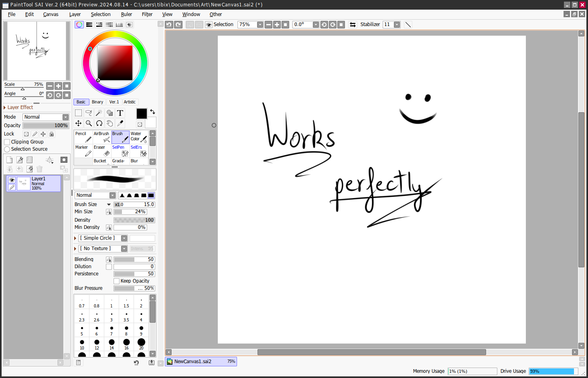Pick the Eyedropper color picker tool
Image resolution: width=588 pixels, height=378 pixels.
coord(120,123)
